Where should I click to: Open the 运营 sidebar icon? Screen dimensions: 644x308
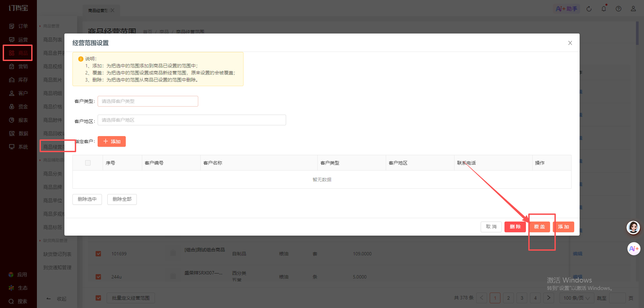click(x=12, y=40)
